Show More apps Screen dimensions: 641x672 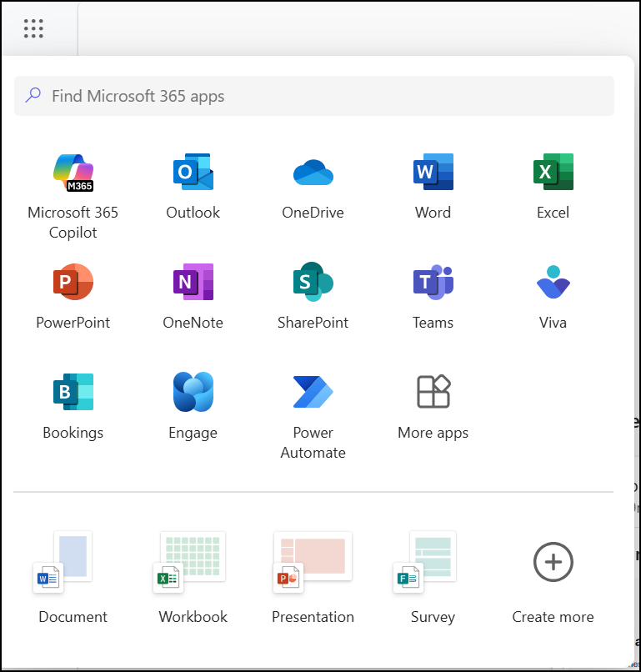coord(433,404)
